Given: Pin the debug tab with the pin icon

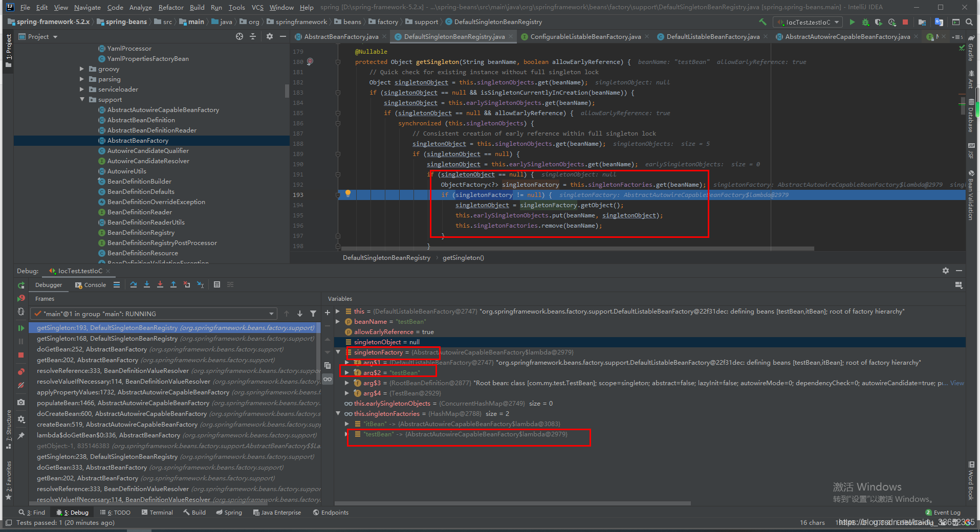Looking at the screenshot, I should [21, 436].
